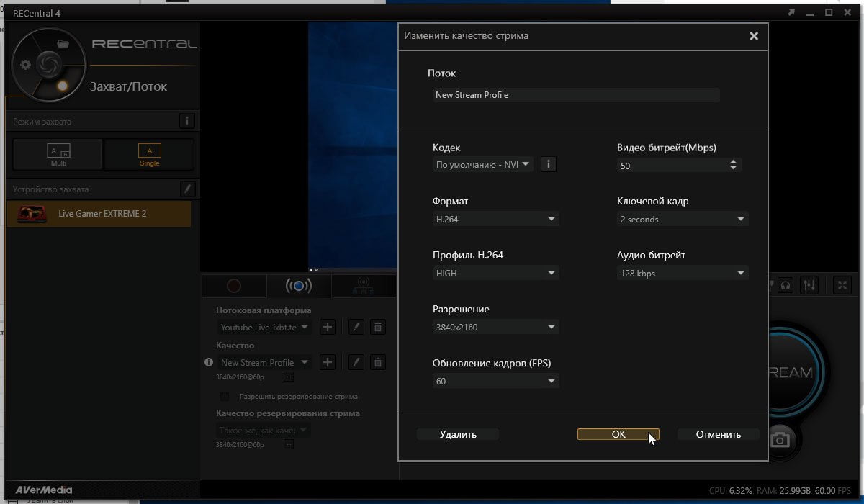The height and width of the screenshot is (504, 864).
Task: Click the codec info icon beside Кодек
Action: (548, 164)
